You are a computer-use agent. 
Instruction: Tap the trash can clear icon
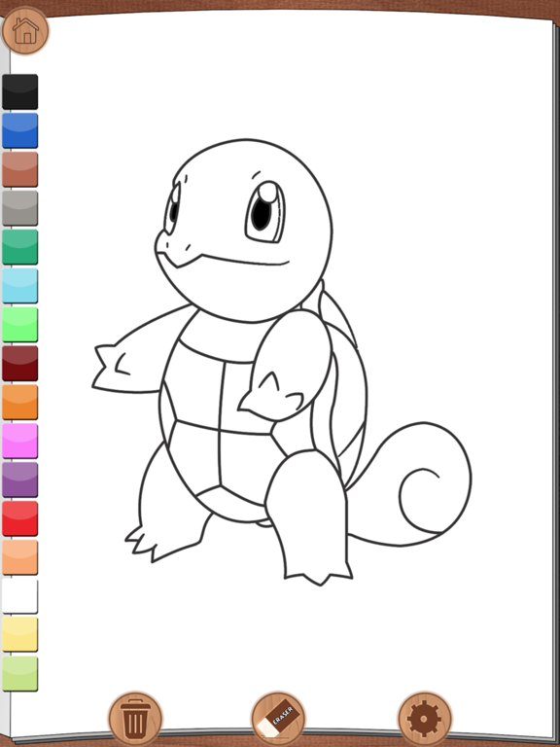[x=135, y=719]
